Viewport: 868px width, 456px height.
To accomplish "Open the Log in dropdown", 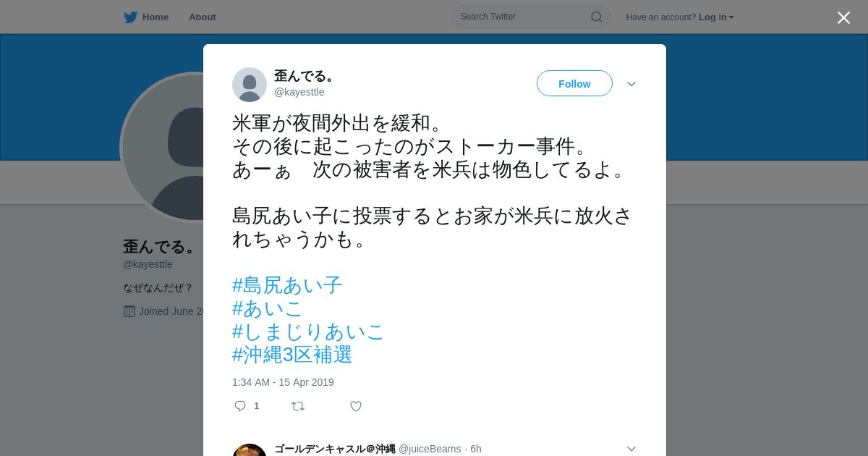I will [x=716, y=17].
